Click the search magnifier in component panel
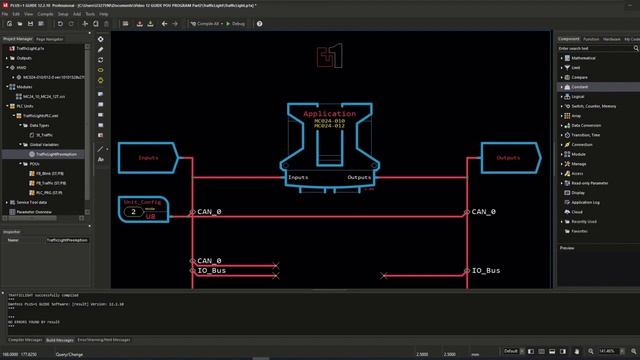640x360 pixels. point(636,49)
